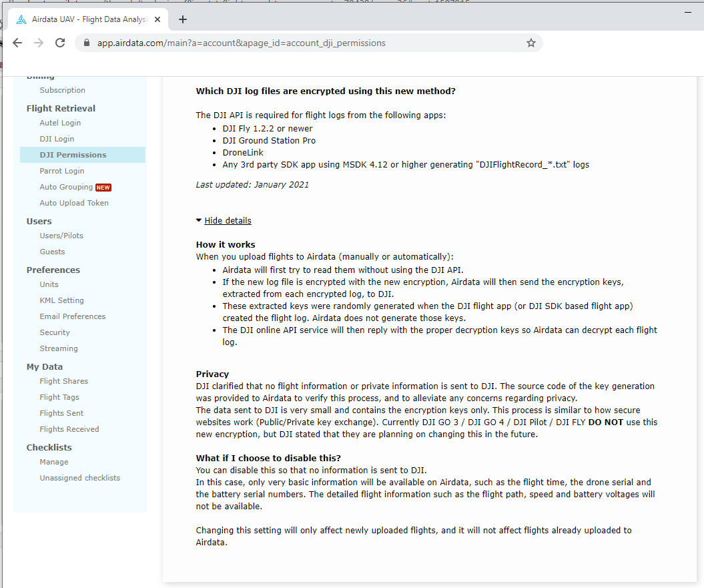Open Unassigned checklists page

[80, 478]
